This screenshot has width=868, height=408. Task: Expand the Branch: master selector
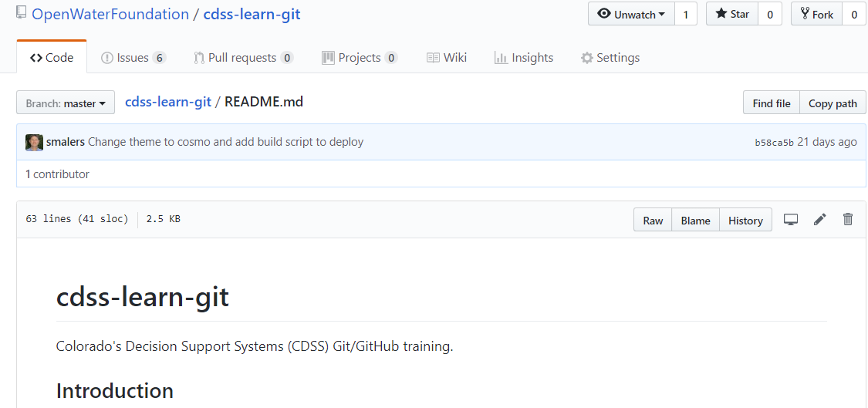(x=66, y=103)
